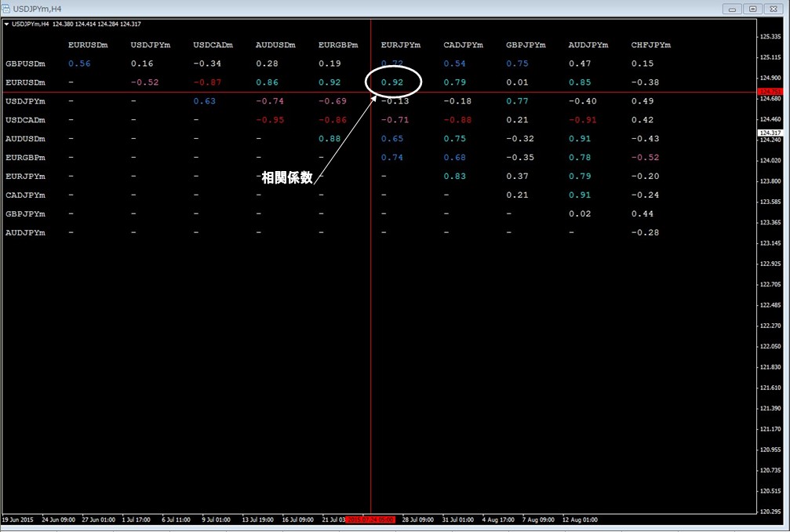Click the AUDUSDm row label
Image resolution: width=790 pixels, height=532 pixels.
pos(25,139)
